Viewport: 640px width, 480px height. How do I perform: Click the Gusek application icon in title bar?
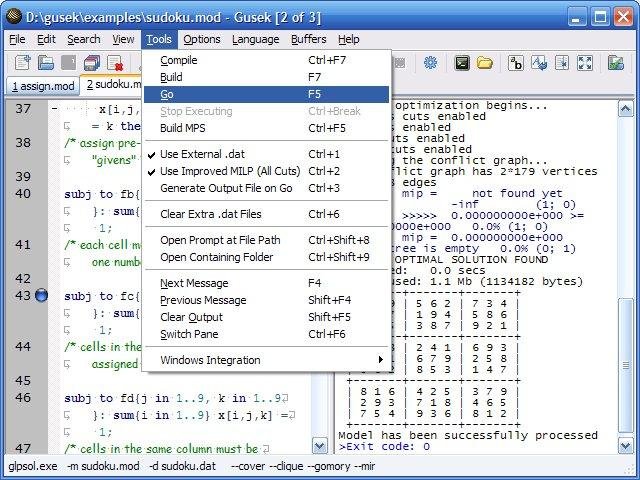click(x=13, y=17)
